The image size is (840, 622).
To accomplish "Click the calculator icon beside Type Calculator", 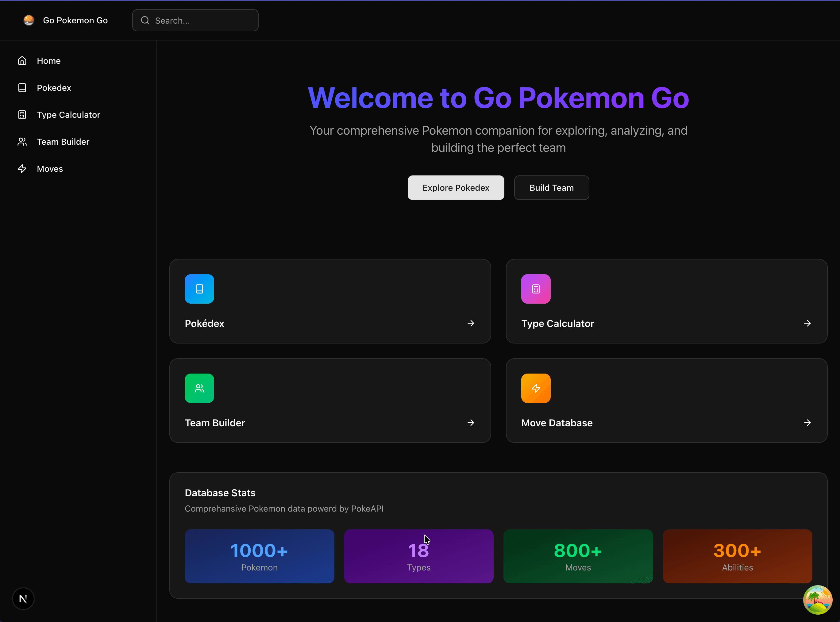I will tap(22, 114).
